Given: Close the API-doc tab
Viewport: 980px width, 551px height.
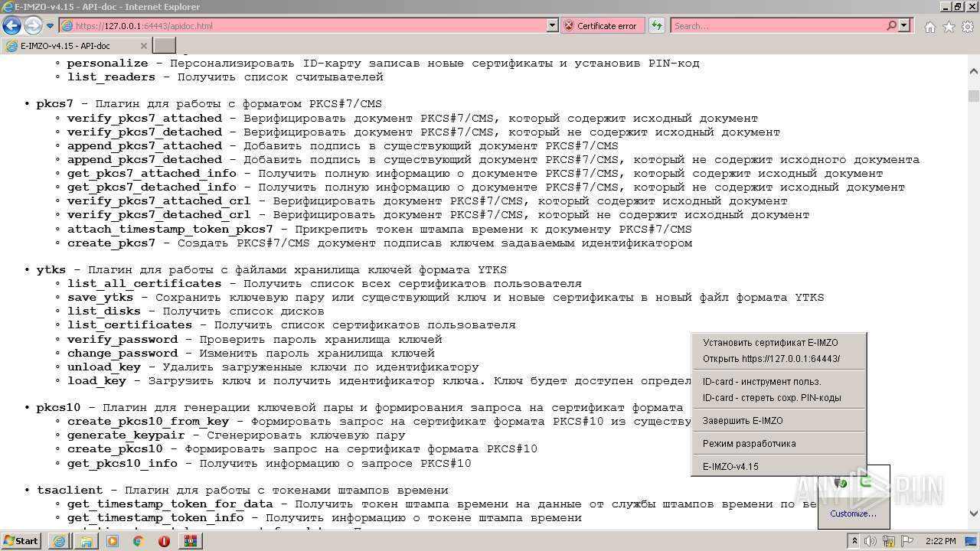Looking at the screenshot, I should pyautogui.click(x=143, y=46).
